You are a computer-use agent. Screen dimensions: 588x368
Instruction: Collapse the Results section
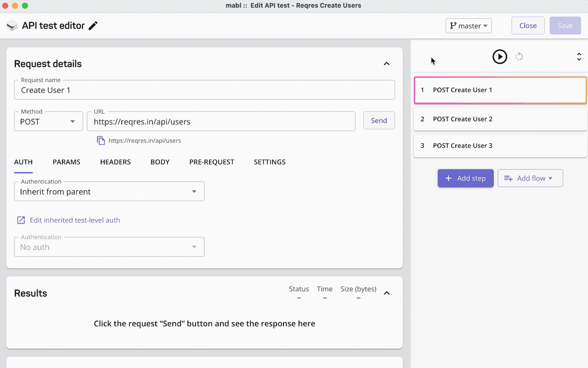[386, 293]
